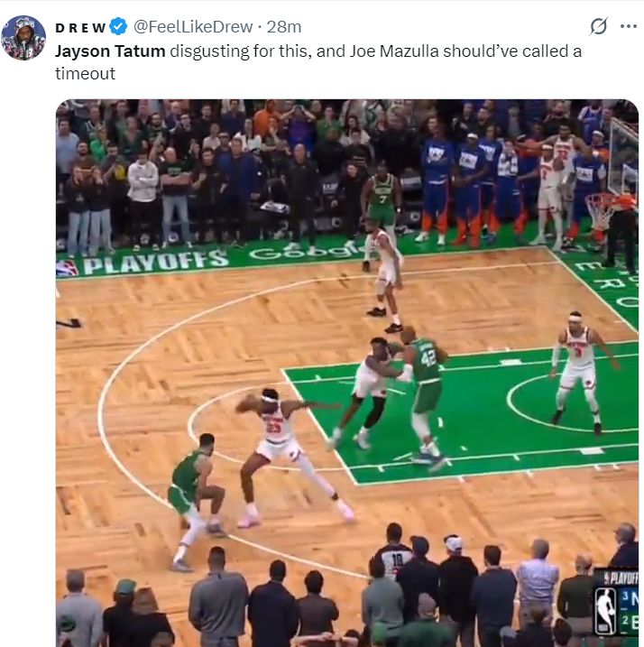644x647 pixels.
Task: Play the basketball video clip
Action: pyautogui.click(x=347, y=373)
